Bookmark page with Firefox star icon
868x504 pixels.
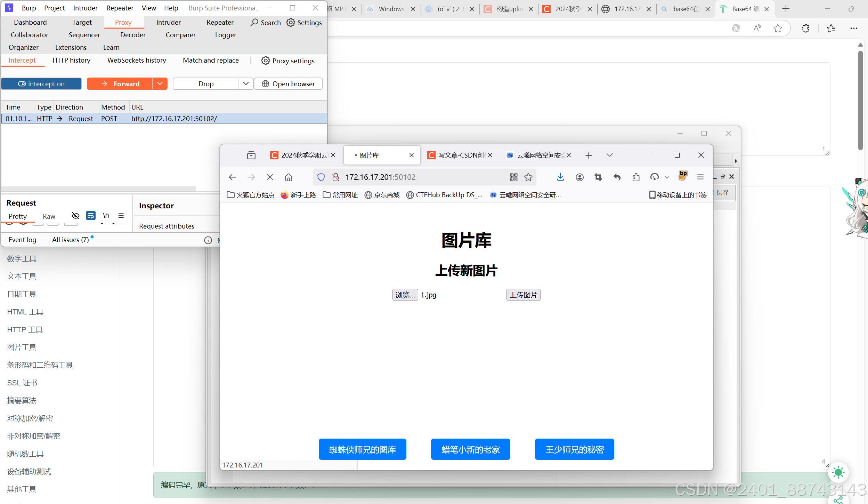point(528,177)
